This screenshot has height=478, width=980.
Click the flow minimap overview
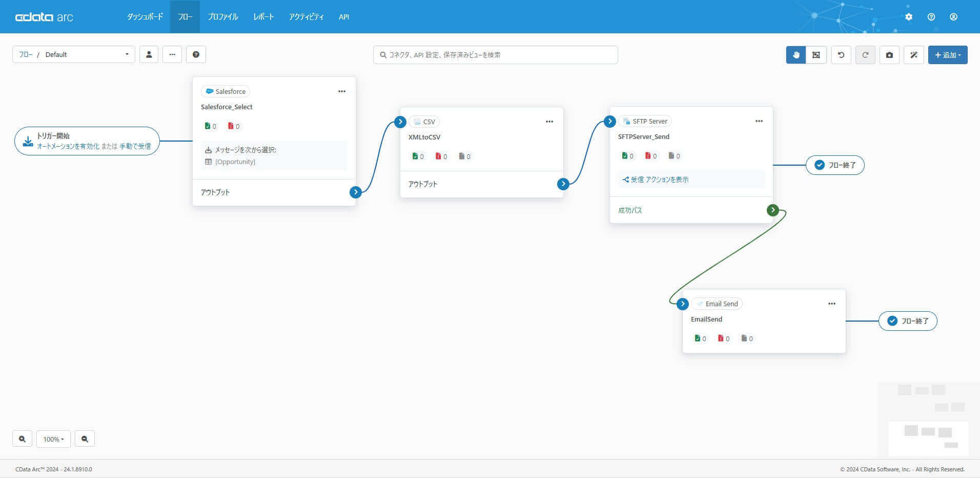click(x=928, y=420)
